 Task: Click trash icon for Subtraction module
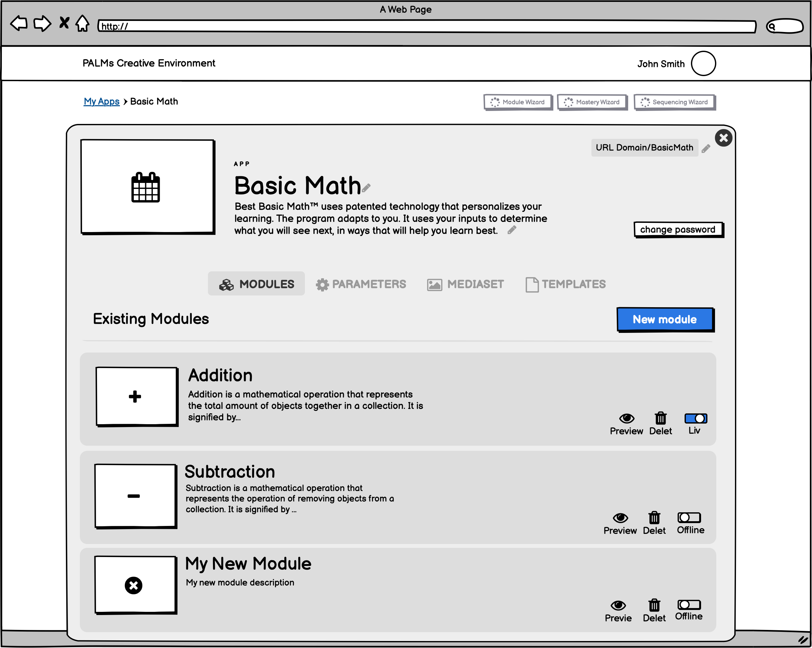pyautogui.click(x=654, y=518)
